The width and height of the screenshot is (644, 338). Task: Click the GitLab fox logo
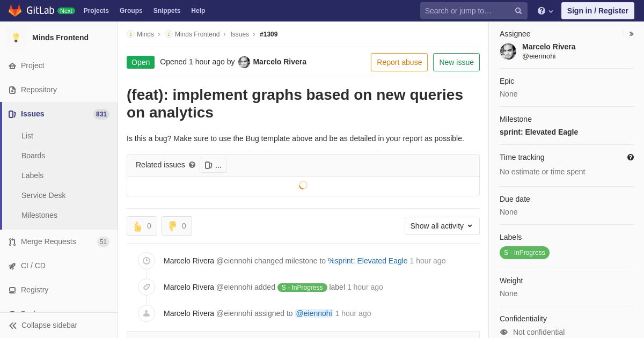pyautogui.click(x=15, y=11)
